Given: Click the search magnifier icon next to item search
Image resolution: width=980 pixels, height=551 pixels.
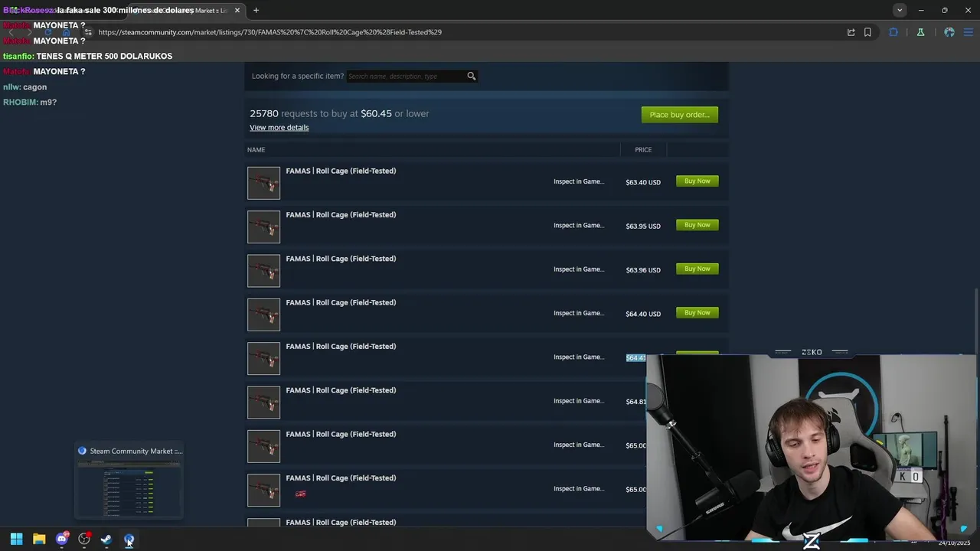Looking at the screenshot, I should coord(472,76).
